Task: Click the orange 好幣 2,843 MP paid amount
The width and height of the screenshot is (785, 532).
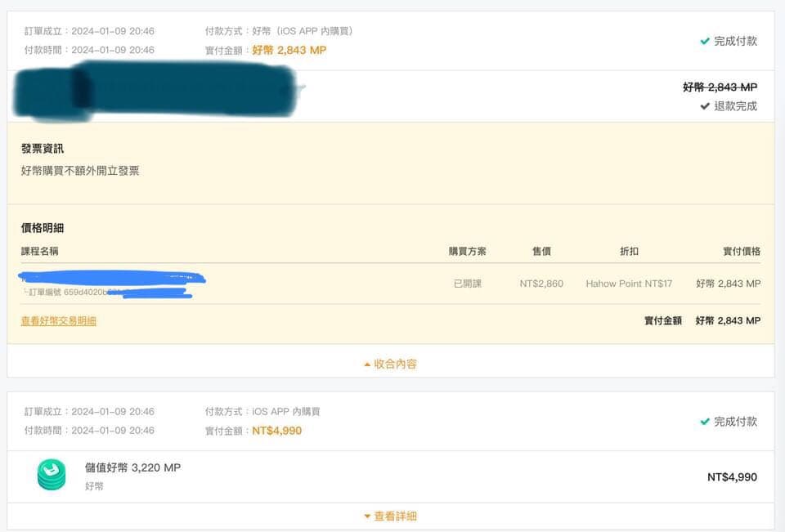Action: pos(289,50)
